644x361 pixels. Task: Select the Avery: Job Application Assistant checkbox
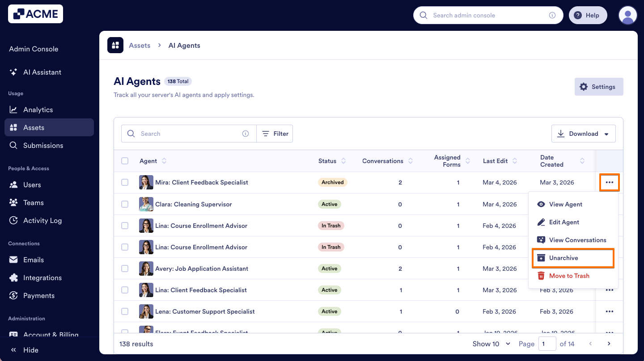125,268
